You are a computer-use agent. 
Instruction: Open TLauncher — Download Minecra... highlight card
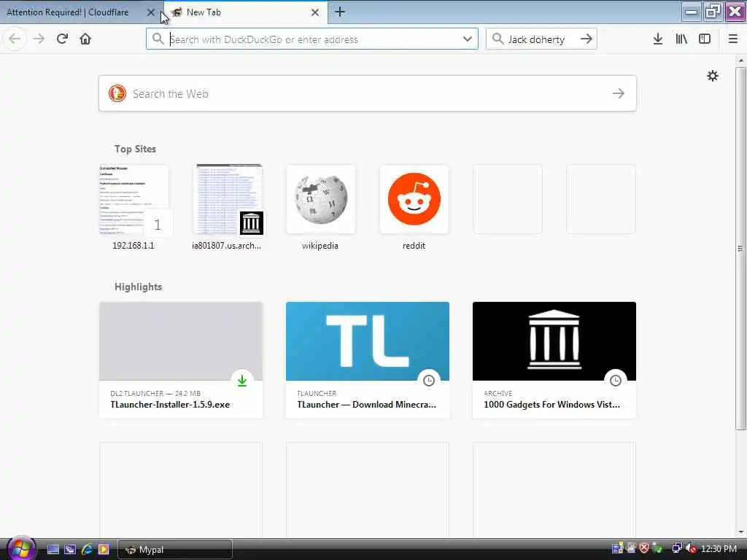coord(368,360)
